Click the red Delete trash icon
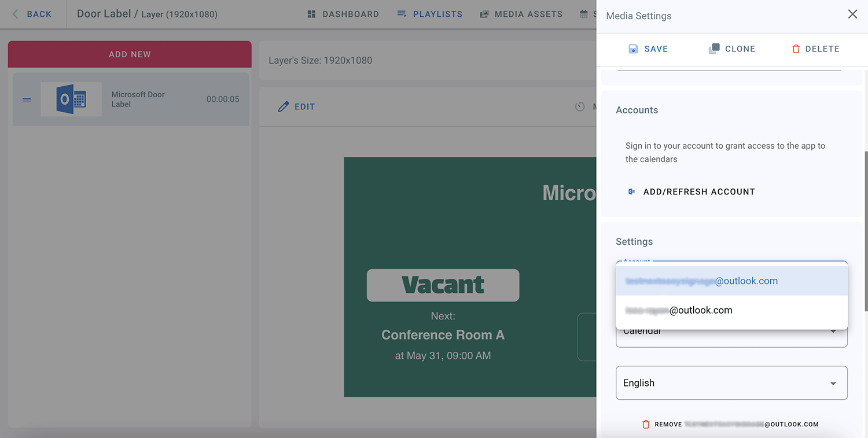 [796, 49]
